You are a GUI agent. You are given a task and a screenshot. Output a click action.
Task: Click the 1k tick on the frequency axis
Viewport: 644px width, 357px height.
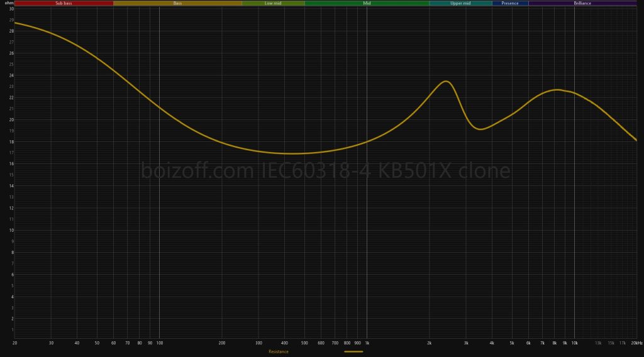click(x=367, y=343)
